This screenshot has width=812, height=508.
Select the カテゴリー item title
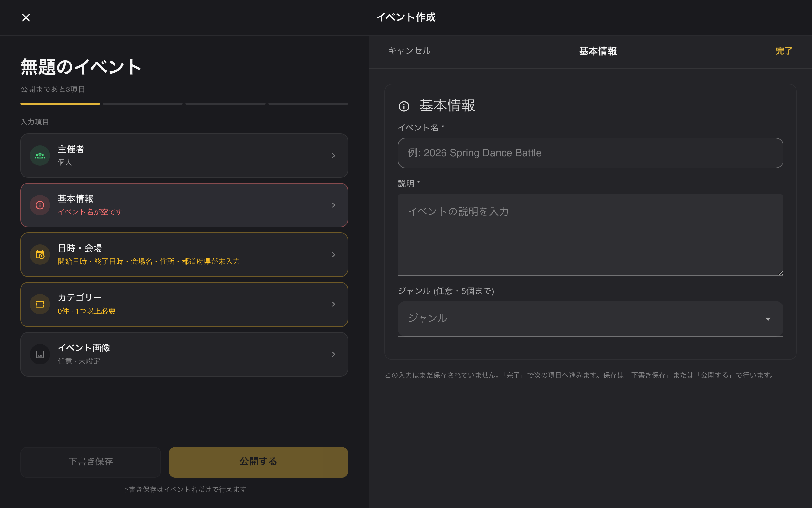pyautogui.click(x=80, y=298)
